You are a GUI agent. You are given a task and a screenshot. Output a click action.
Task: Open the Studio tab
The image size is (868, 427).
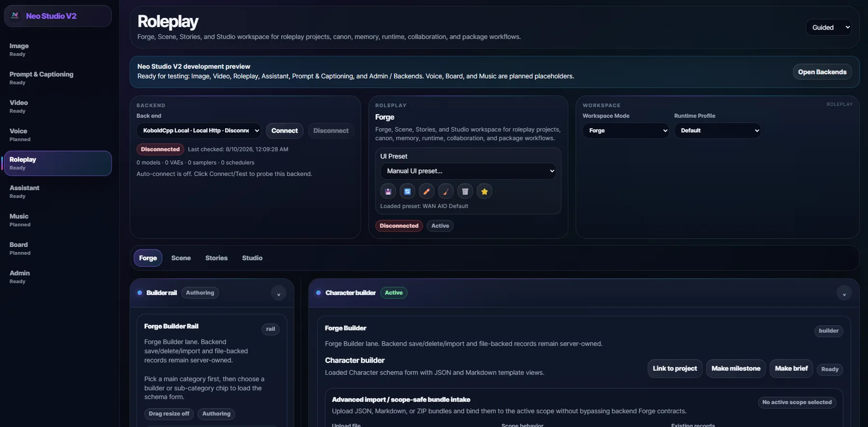252,258
